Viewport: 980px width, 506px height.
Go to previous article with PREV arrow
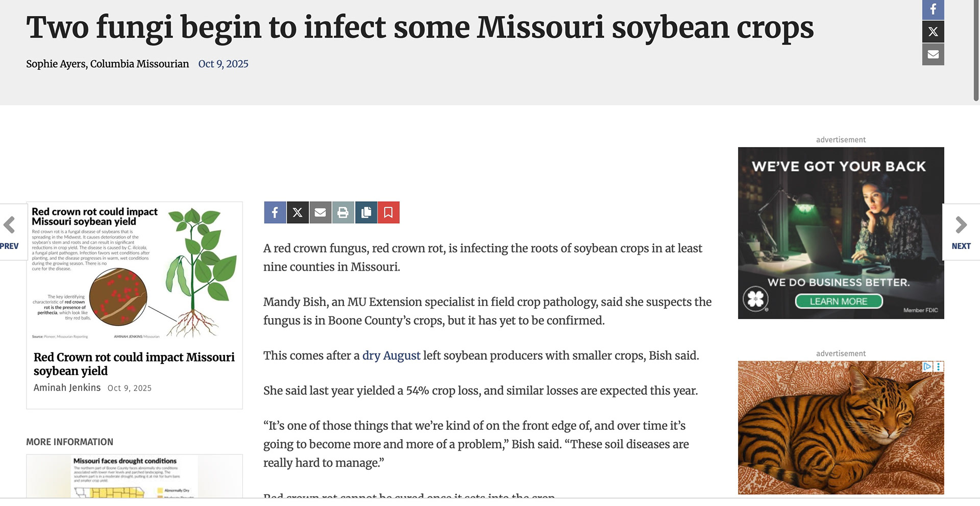(10, 232)
